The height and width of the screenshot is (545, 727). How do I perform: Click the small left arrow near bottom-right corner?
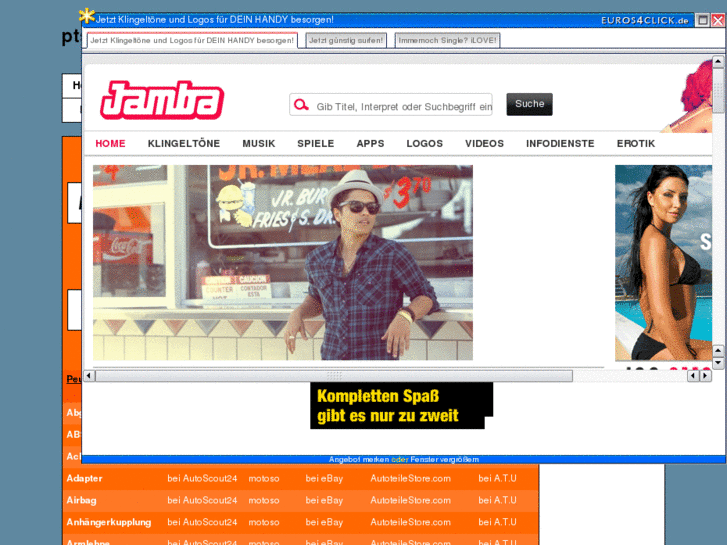[x=693, y=375]
